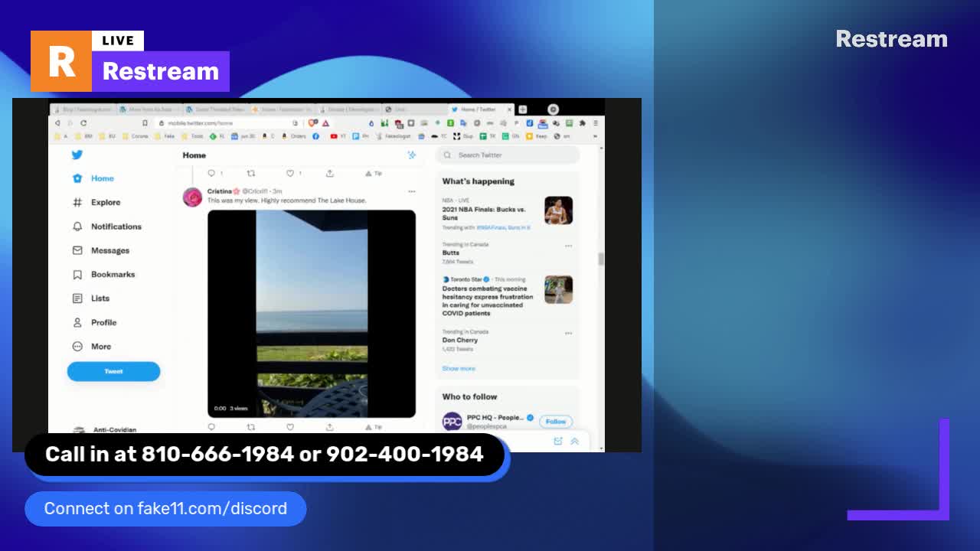The image size is (980, 551).
Task: Click the Restream text at top right
Action: click(891, 39)
